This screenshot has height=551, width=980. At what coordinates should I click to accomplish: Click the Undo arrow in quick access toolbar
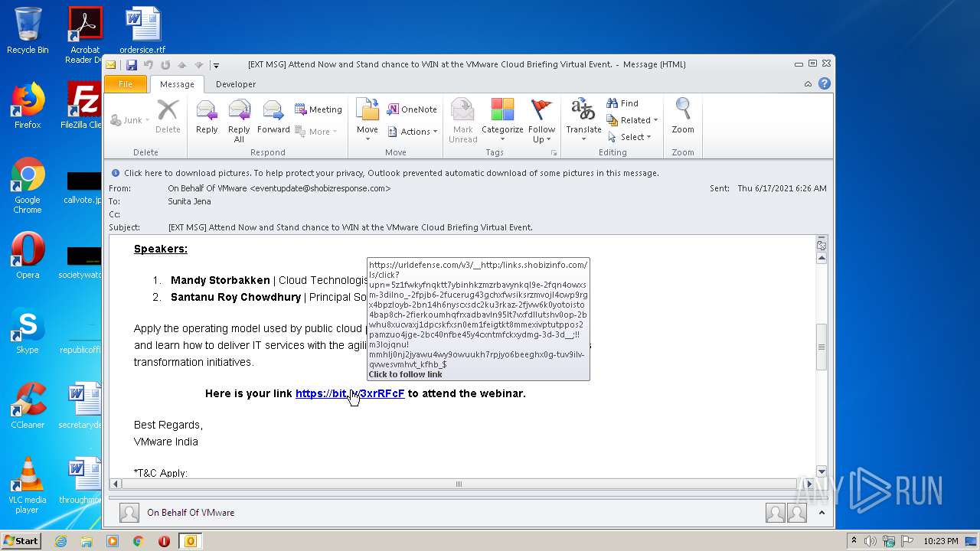[148, 65]
